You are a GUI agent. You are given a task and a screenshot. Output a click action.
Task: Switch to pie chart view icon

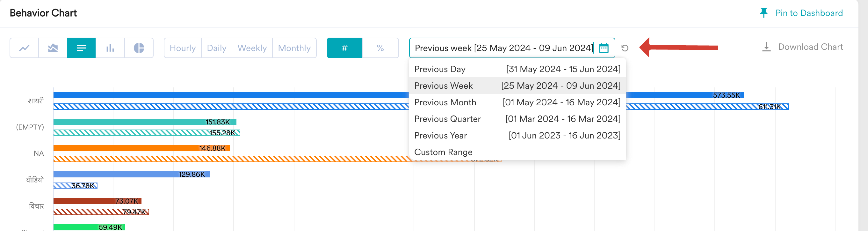139,48
